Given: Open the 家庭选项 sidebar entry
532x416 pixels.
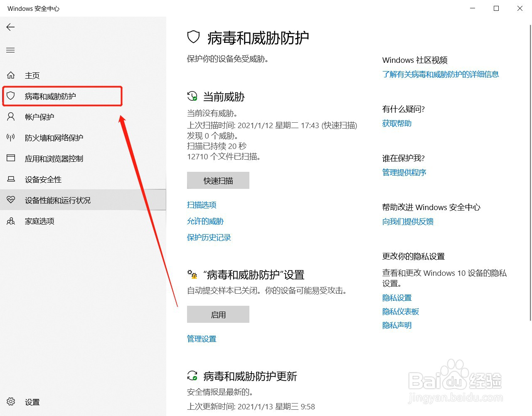Looking at the screenshot, I should pos(39,221).
